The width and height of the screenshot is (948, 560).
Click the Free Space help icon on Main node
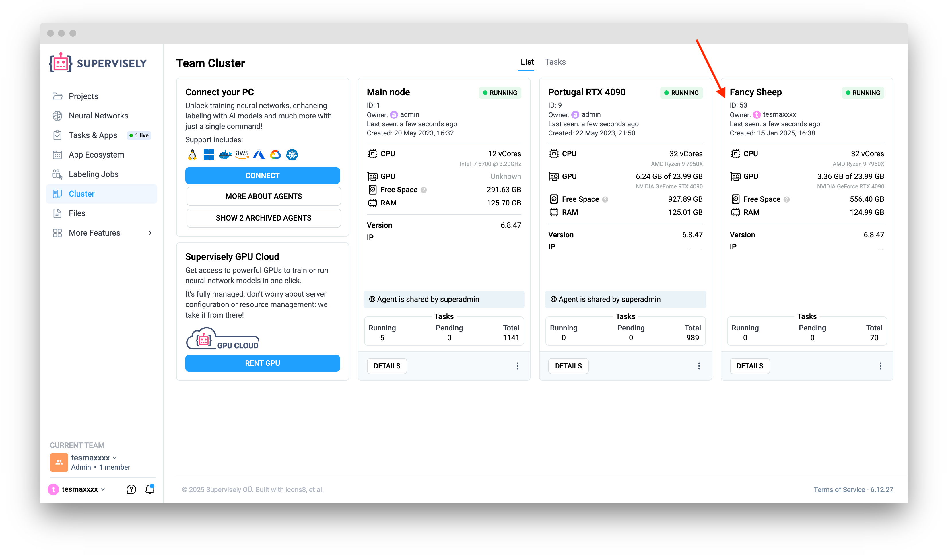pyautogui.click(x=424, y=190)
